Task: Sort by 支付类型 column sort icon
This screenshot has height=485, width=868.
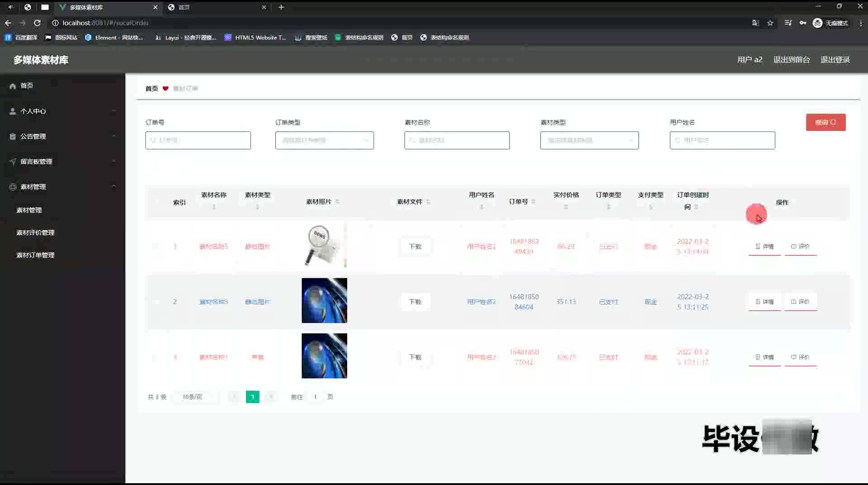Action: click(x=651, y=207)
